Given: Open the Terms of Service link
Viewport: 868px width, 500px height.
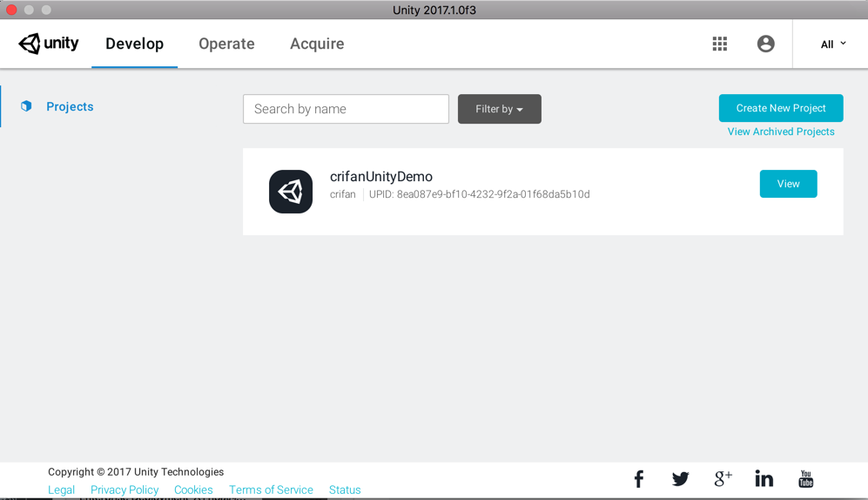Looking at the screenshot, I should 272,490.
